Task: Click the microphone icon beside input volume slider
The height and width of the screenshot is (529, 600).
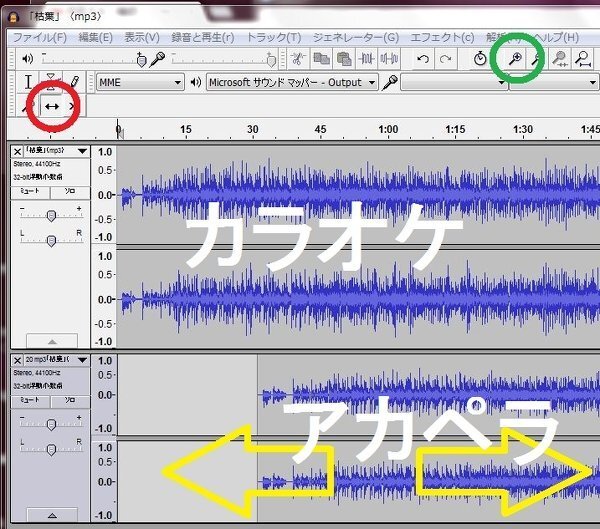Action: 157,59
